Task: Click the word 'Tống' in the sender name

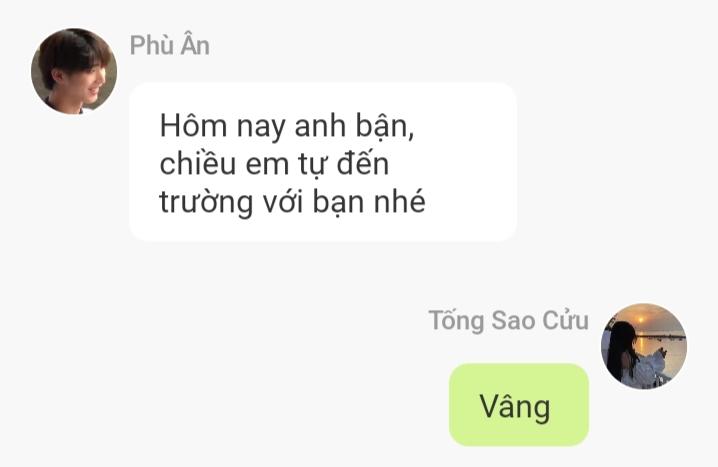Action: coord(456,321)
